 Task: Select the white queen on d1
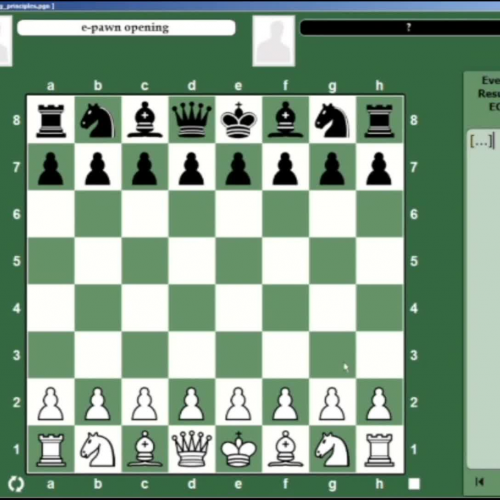[x=192, y=449]
